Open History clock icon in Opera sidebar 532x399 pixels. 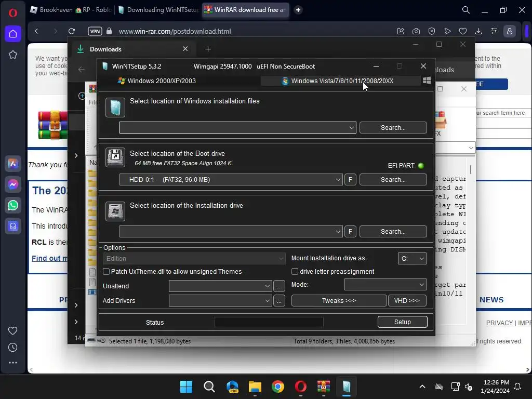click(12, 348)
